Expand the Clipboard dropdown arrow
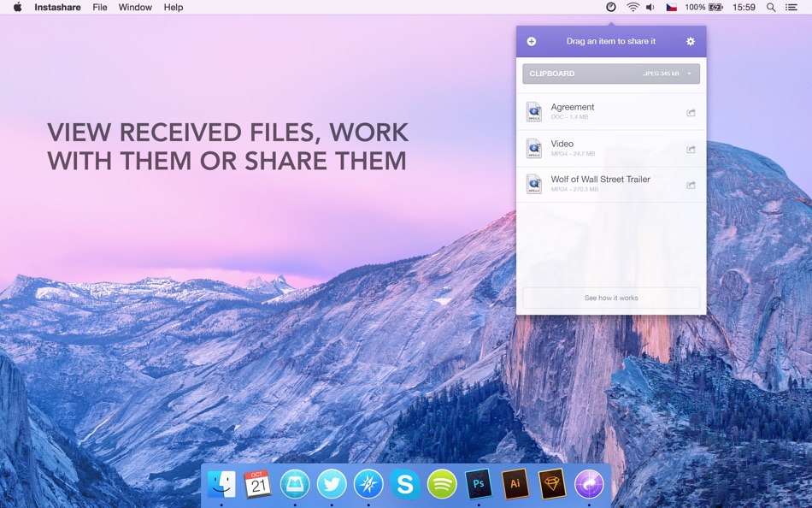Screen dimensions: 812x508 click(689, 74)
